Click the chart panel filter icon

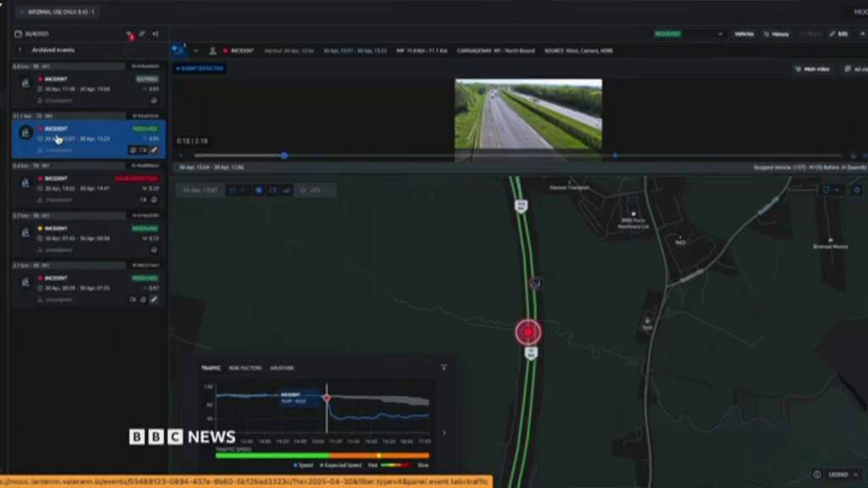pyautogui.click(x=443, y=368)
